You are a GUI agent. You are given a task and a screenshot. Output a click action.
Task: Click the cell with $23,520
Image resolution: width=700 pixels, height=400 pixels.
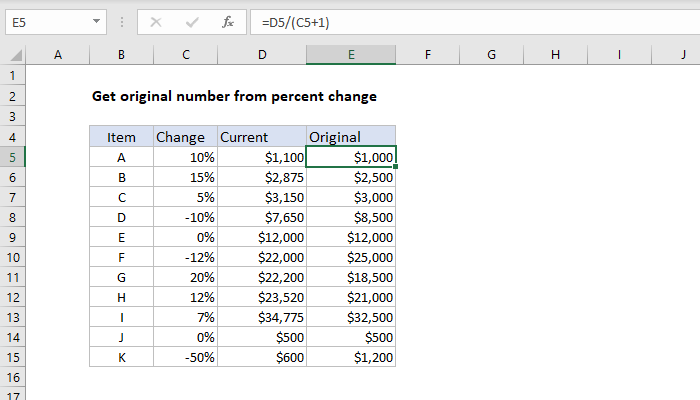[262, 297]
